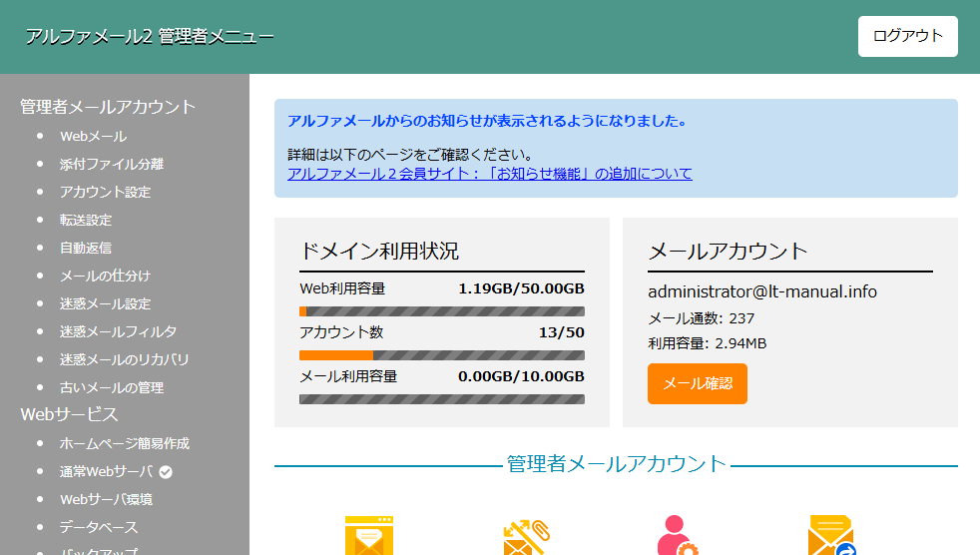Open メールの仕分け sidebar link
Image resolution: width=980 pixels, height=555 pixels.
pyautogui.click(x=105, y=276)
